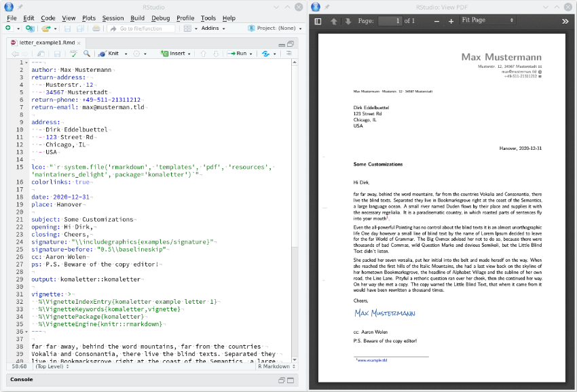
Task: Click the editor toolbar Save document icon
Action: pyautogui.click(x=57, y=54)
